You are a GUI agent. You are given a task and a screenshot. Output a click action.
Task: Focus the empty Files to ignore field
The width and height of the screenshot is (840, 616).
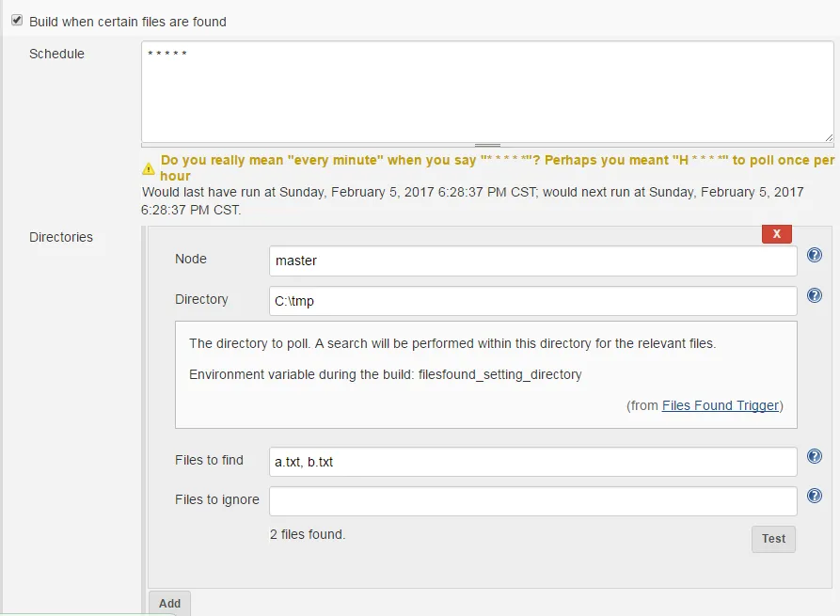tap(532, 501)
